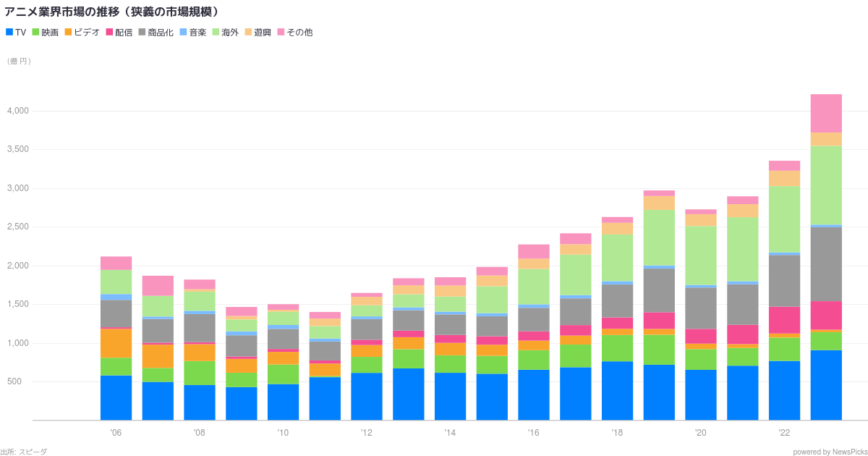Image resolution: width=868 pixels, height=456 pixels.
Task: Click the pink その他 top segment of tallest bar
Action: tap(826, 113)
